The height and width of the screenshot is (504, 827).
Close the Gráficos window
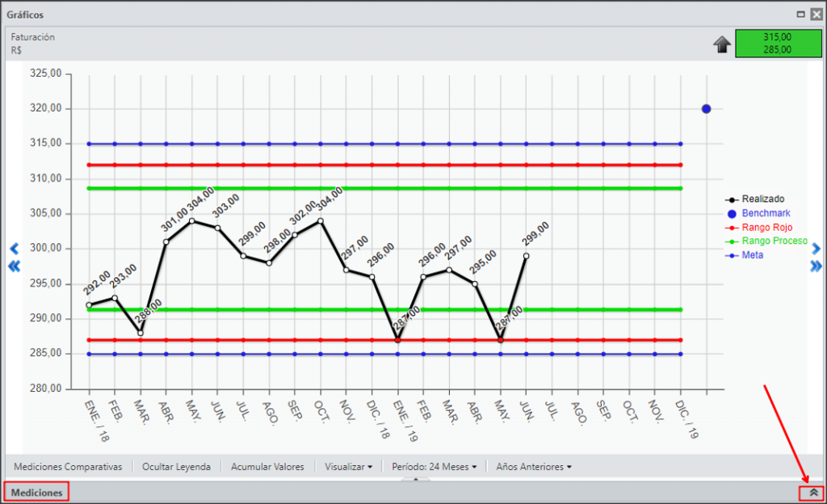pos(816,15)
